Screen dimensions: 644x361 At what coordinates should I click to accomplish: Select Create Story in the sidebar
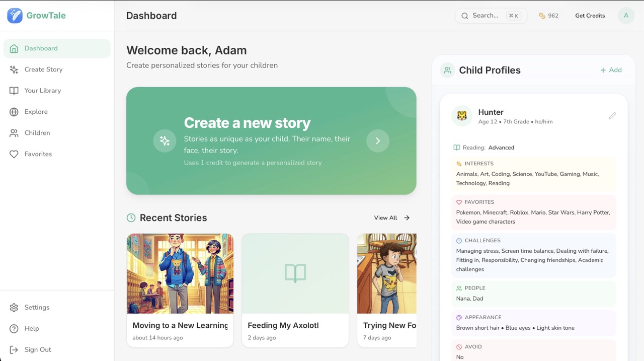point(44,69)
